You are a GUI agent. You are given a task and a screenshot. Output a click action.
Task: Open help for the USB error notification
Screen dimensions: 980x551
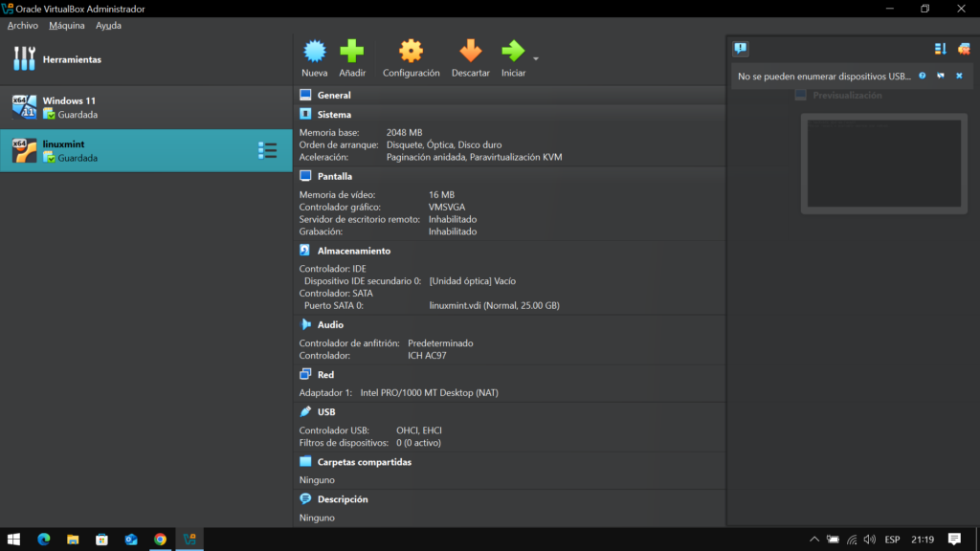tap(923, 76)
